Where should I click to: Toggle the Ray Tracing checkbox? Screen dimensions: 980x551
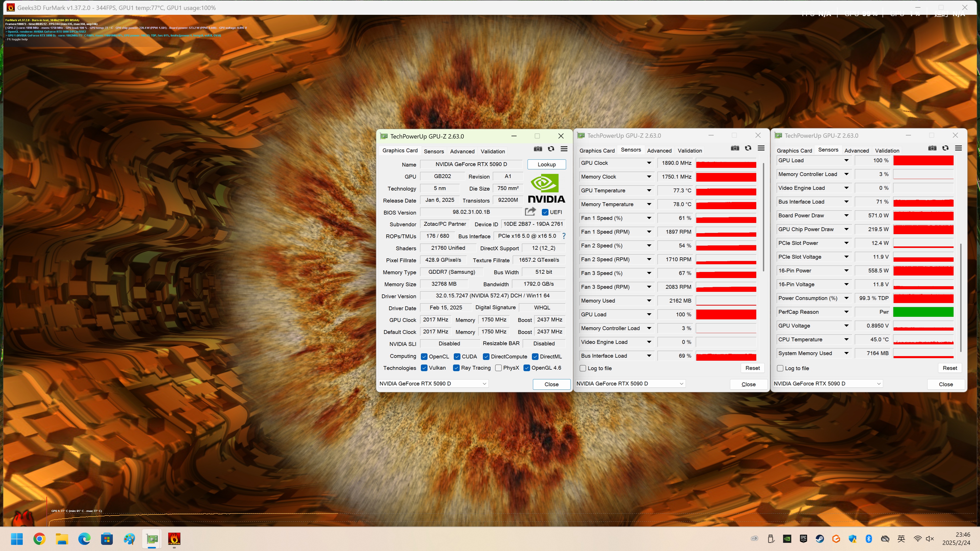tap(456, 368)
